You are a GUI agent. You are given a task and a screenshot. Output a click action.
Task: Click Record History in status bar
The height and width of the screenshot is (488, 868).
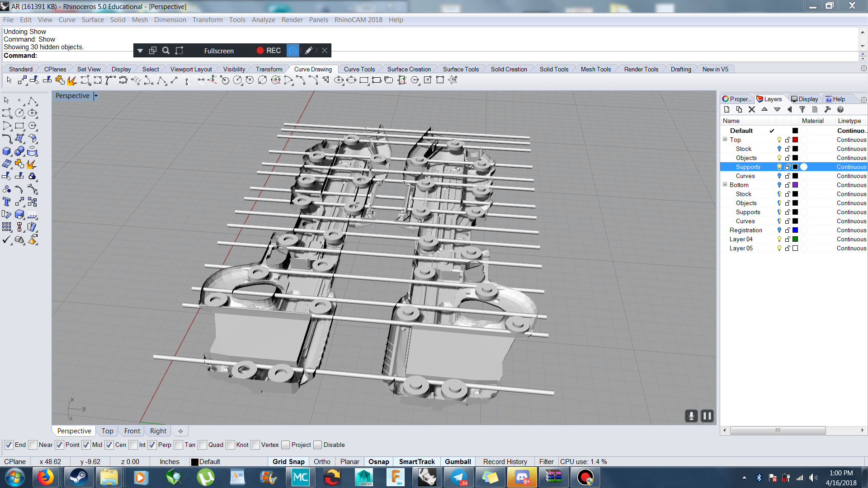pos(505,461)
